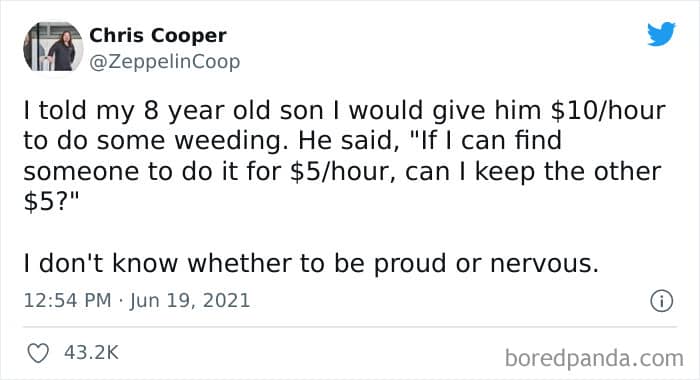Open Chris Cooper's profile picture
Image resolution: width=700 pixels, height=380 pixels.
pos(53,47)
